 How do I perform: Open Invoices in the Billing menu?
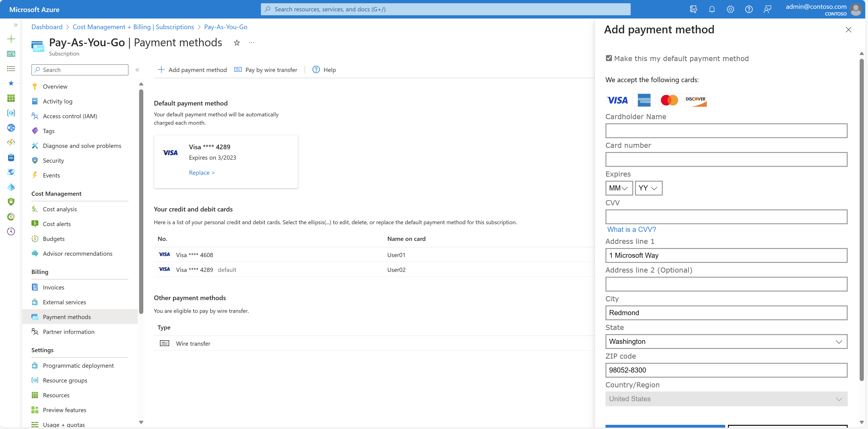(x=53, y=287)
